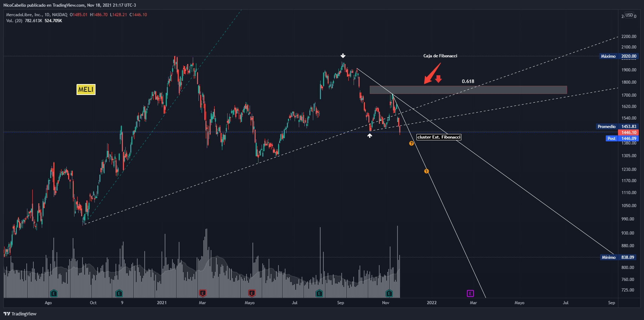
Task: Click the green earnings marker between Jul and Sep
Action: [319, 293]
